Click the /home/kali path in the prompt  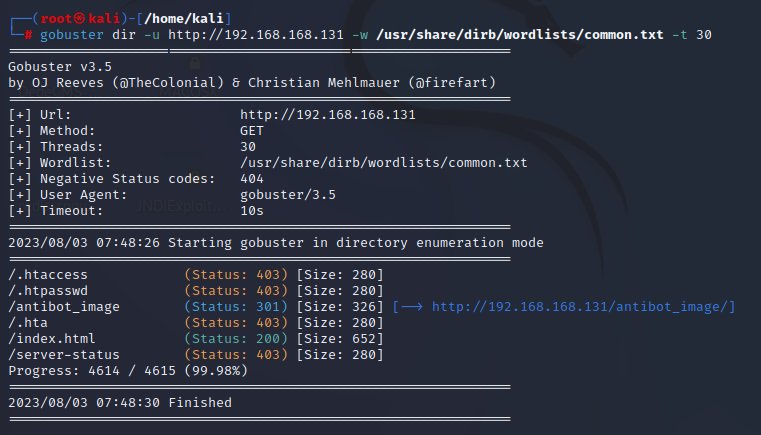click(184, 18)
